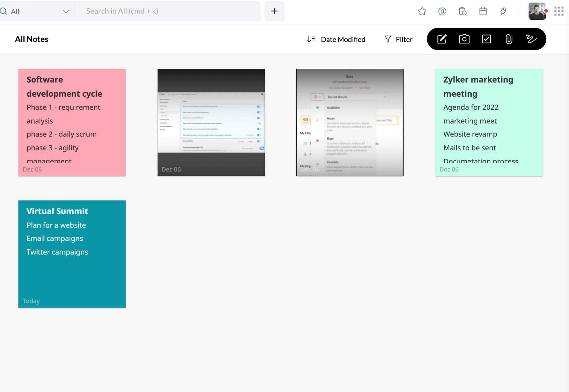The image size is (569, 392).
Task: Expand the All search scope dropdown
Action: point(66,11)
